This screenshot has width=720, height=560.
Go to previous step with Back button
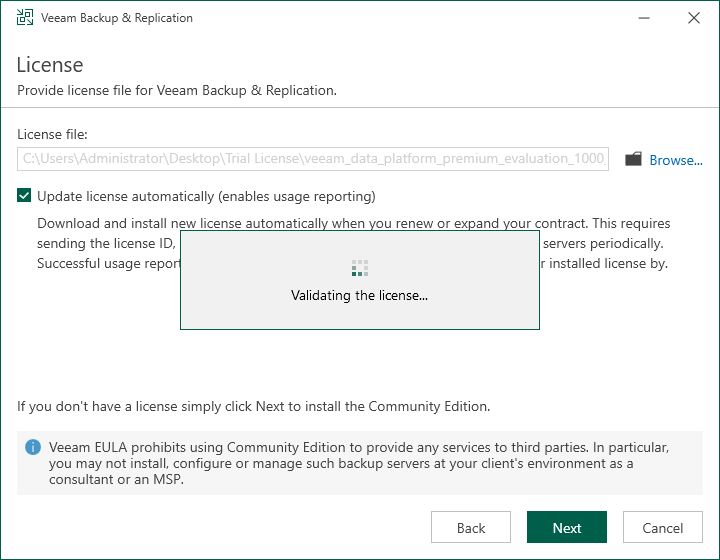(471, 527)
